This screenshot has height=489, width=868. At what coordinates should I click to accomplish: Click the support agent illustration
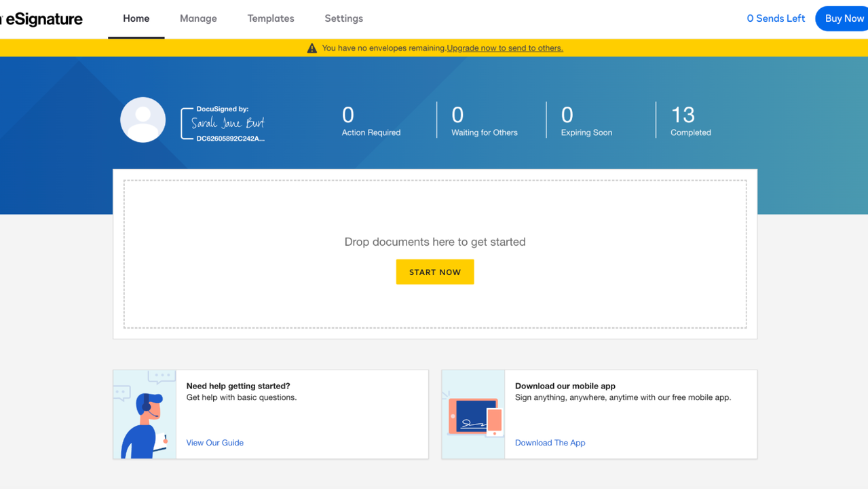tap(145, 414)
